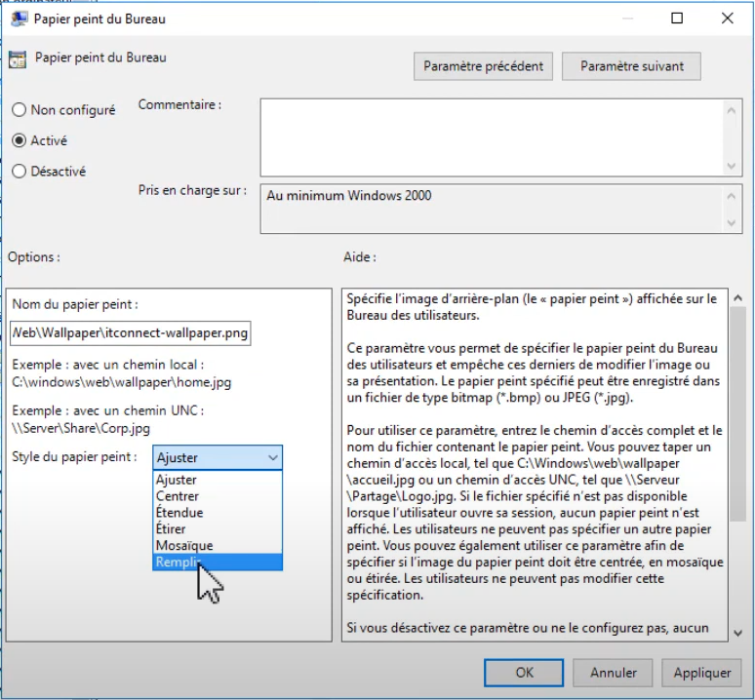The width and height of the screenshot is (755, 700).
Task: Click the C:\windows\web\wallpaper\home.jpg example path
Action: click(121, 382)
